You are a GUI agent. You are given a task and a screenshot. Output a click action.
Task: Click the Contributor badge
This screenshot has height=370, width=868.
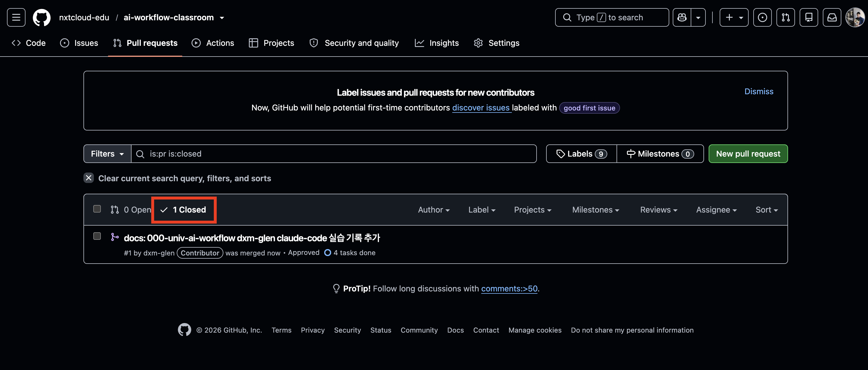[x=200, y=253]
